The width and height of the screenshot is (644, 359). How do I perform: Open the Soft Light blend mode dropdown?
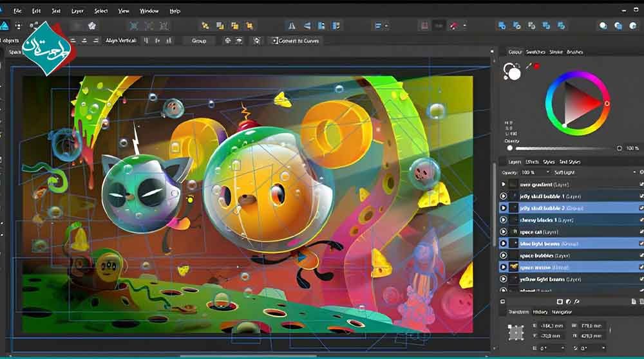tap(634, 172)
